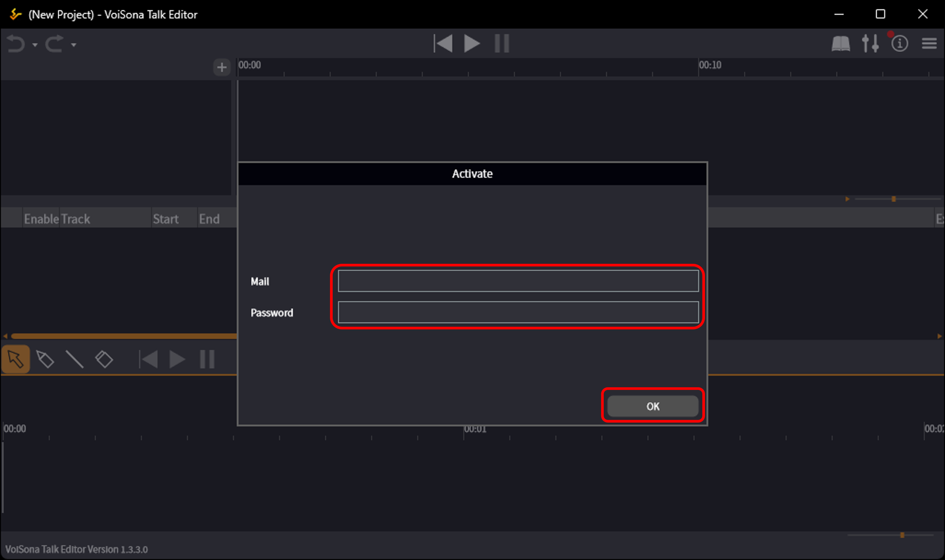Open the redo history dropdown arrow
This screenshot has height=560, width=945.
[74, 45]
